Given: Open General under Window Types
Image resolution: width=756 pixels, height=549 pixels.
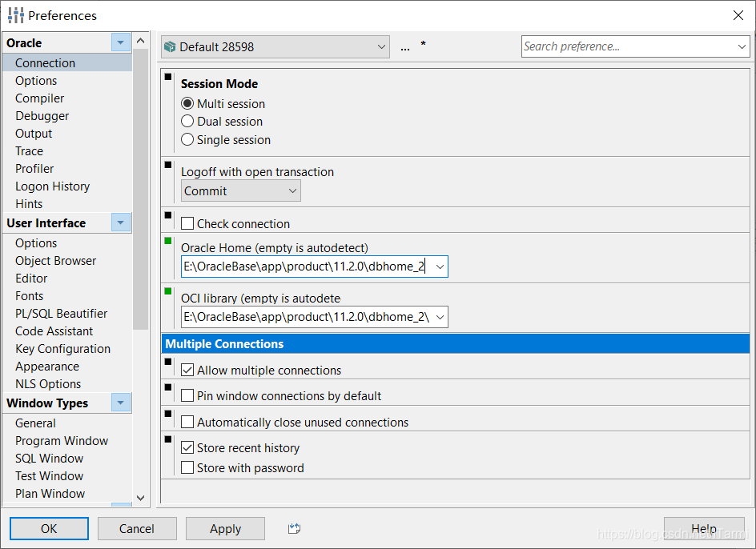Looking at the screenshot, I should [x=36, y=423].
